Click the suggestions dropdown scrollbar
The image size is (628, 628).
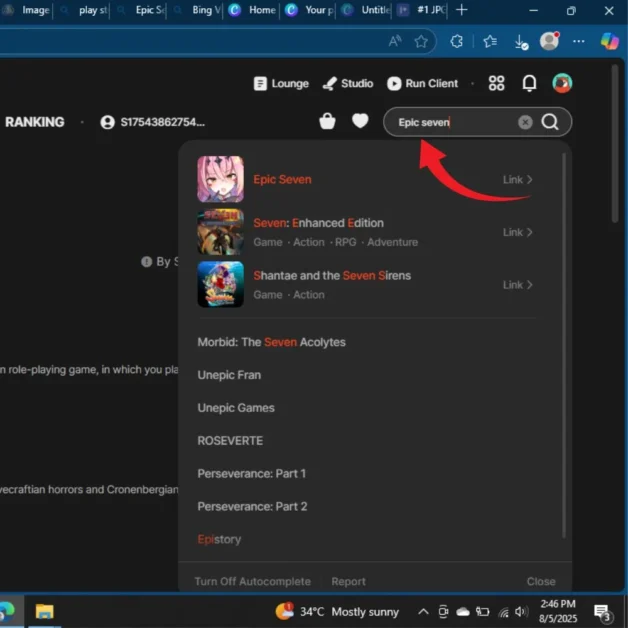tap(564, 345)
